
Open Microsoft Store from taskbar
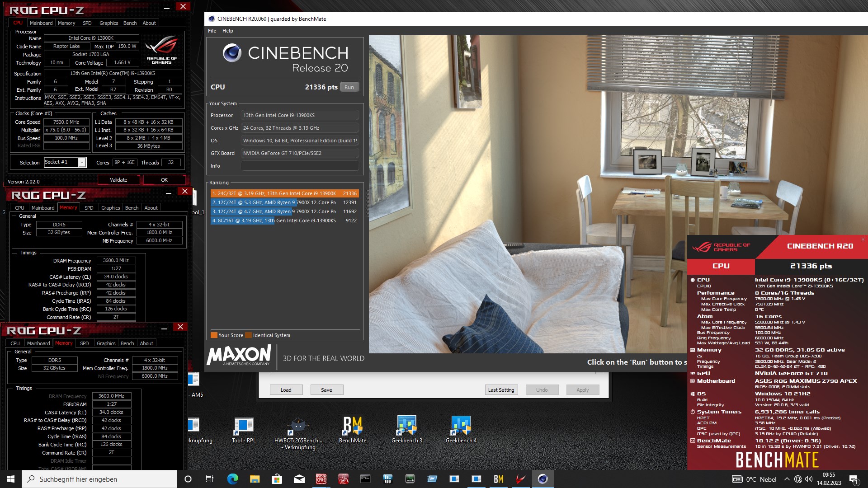tap(277, 479)
